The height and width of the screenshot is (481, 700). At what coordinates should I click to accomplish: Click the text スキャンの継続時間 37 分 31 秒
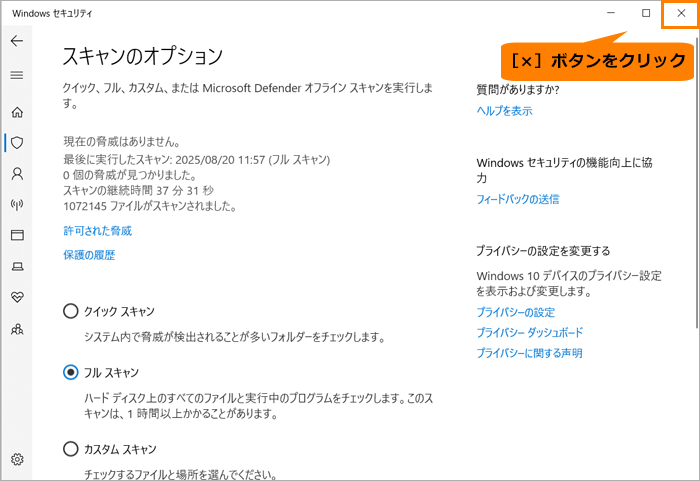tap(138, 191)
